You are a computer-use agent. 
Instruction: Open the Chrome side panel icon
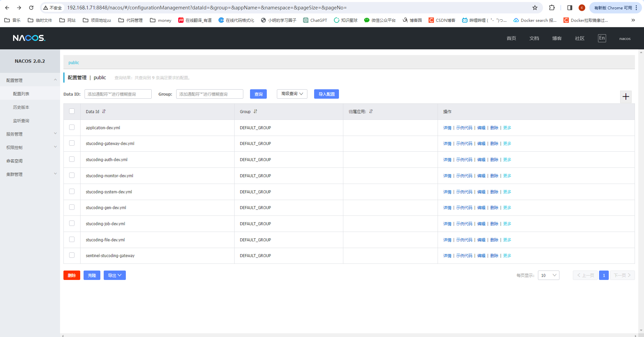pyautogui.click(x=569, y=8)
